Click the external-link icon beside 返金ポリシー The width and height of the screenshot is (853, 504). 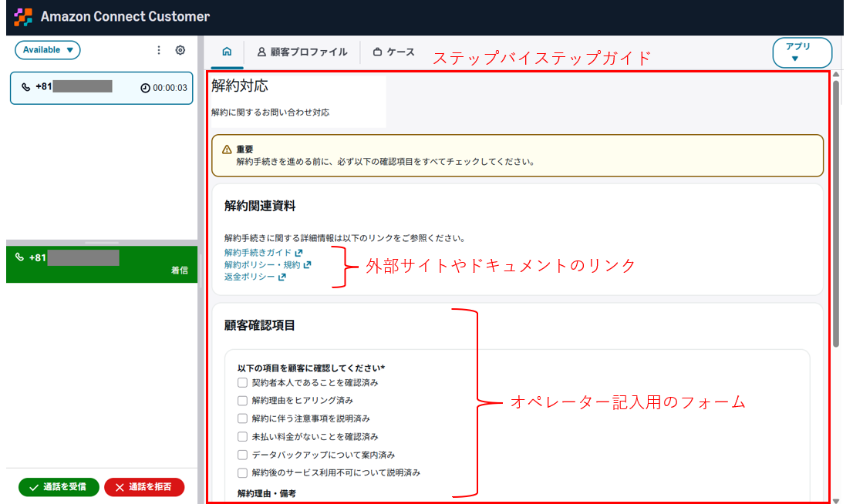[282, 277]
